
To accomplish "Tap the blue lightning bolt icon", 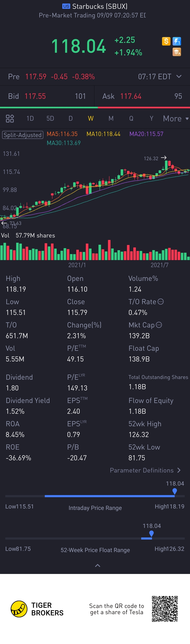I will (x=177, y=41).
